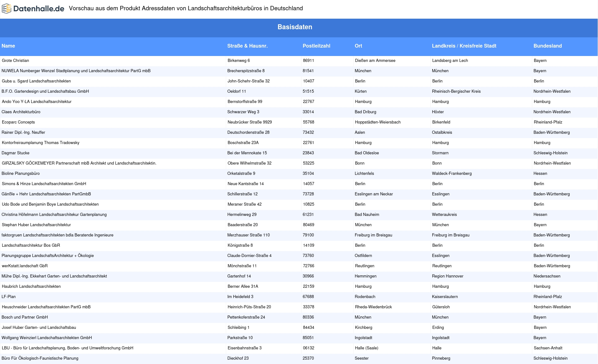
Task: Select district Rheinisch-Bergischer Kreis
Action: pyautogui.click(x=456, y=91)
